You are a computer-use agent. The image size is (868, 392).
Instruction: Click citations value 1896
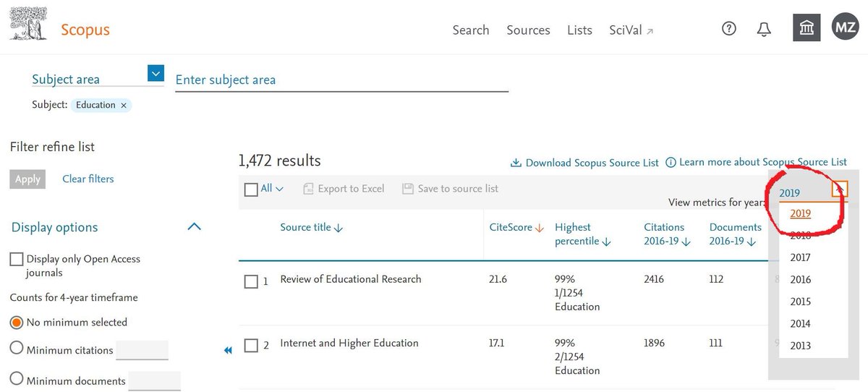point(654,343)
